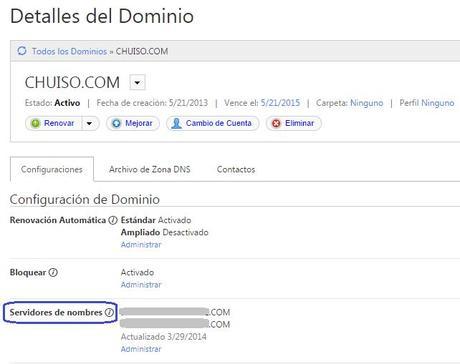The height and width of the screenshot is (364, 460).
Task: Open the Contactos tab
Action: pyautogui.click(x=236, y=169)
